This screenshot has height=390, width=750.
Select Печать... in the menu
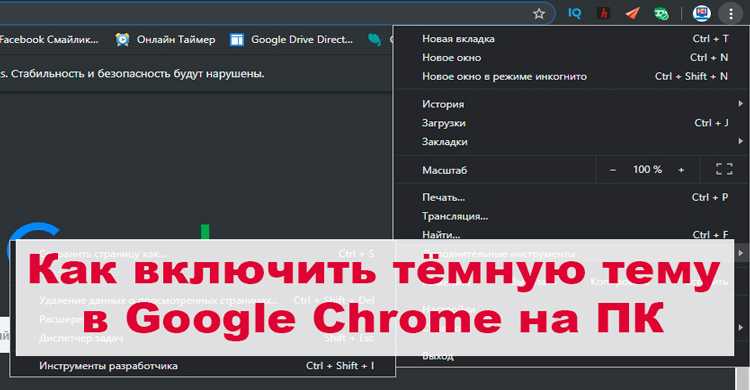pyautogui.click(x=572, y=197)
